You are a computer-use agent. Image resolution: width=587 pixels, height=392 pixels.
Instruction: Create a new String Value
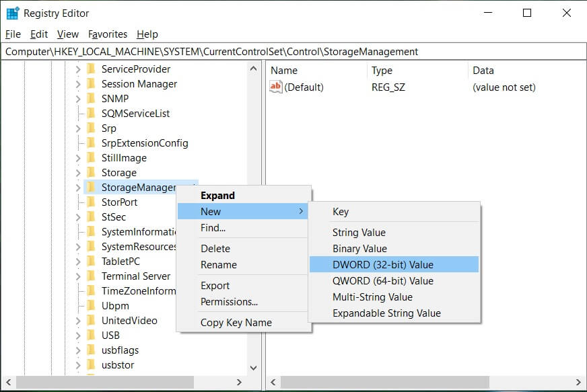[x=394, y=233]
